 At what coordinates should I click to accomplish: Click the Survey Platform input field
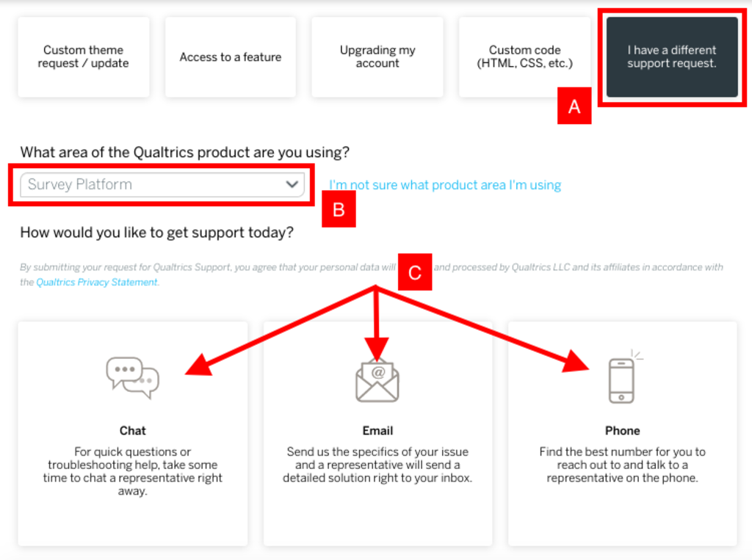point(147,185)
